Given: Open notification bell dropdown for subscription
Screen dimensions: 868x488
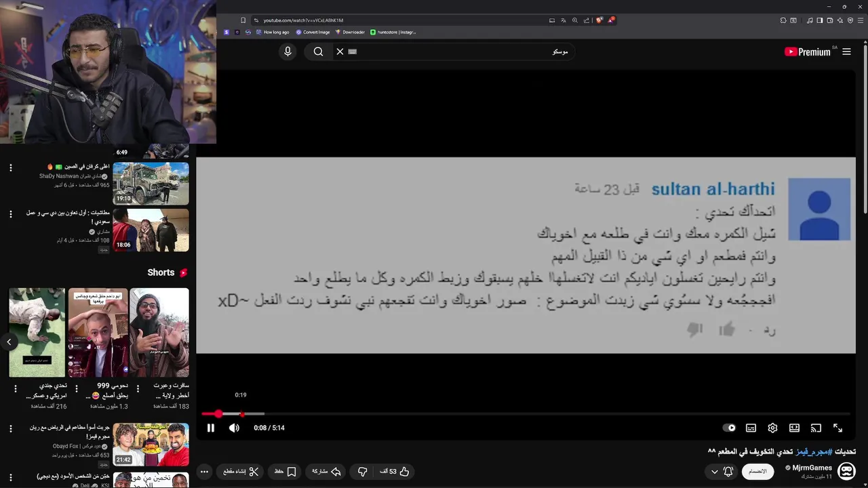Looking at the screenshot, I should pos(722,471).
